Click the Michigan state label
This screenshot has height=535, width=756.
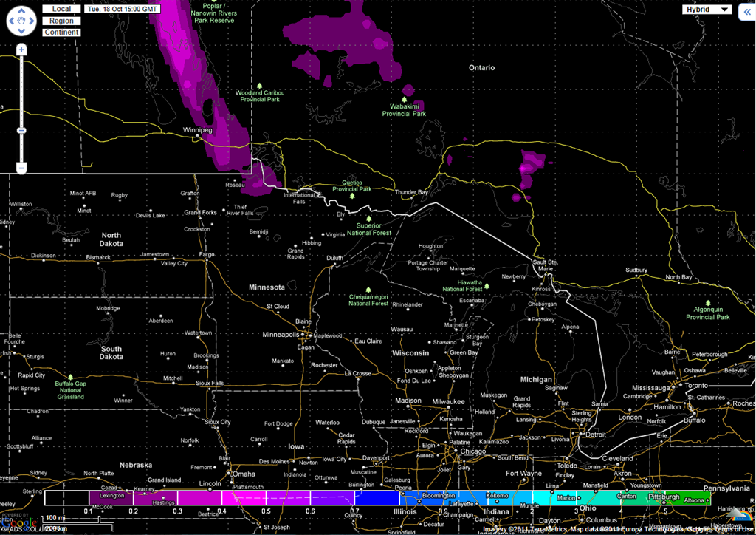pyautogui.click(x=536, y=380)
